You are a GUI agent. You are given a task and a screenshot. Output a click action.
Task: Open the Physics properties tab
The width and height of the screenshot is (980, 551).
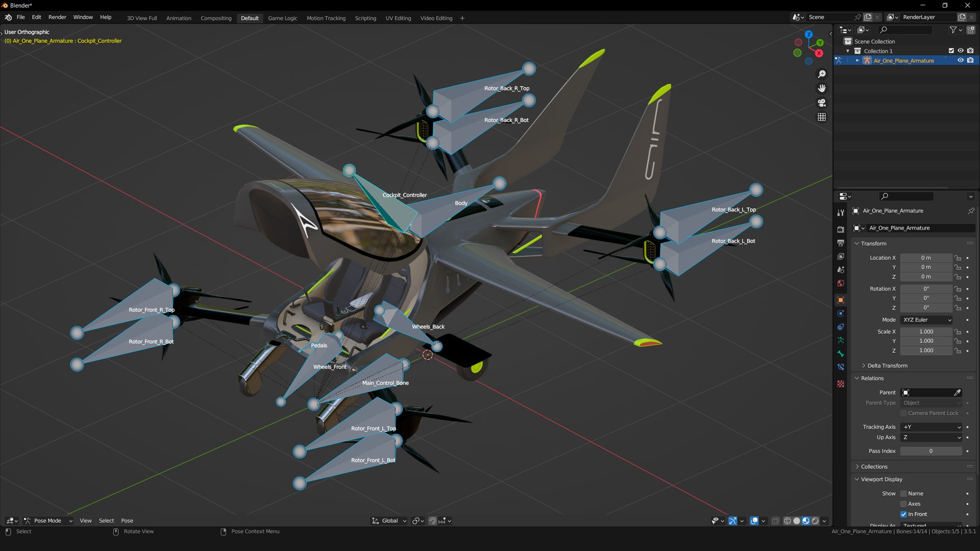coord(841,313)
